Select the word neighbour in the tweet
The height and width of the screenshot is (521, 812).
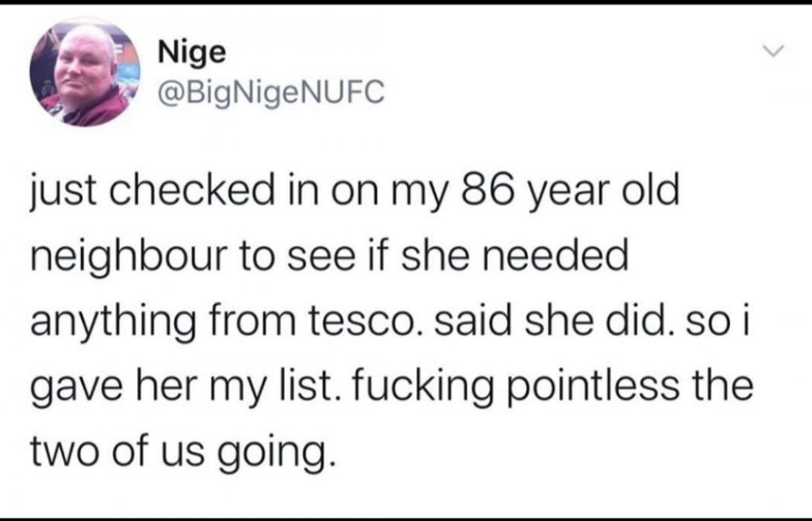pyautogui.click(x=129, y=257)
